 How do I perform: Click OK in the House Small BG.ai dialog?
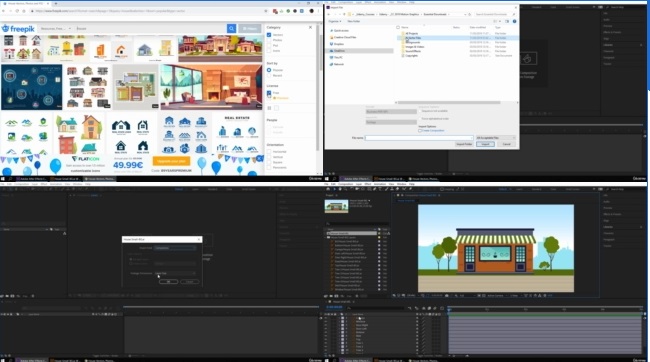pos(168,282)
